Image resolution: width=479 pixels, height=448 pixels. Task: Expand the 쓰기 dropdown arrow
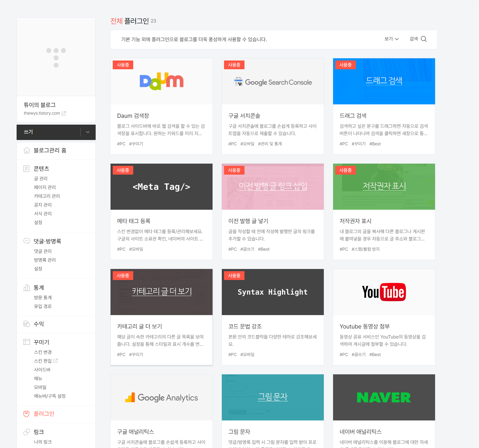(88, 132)
